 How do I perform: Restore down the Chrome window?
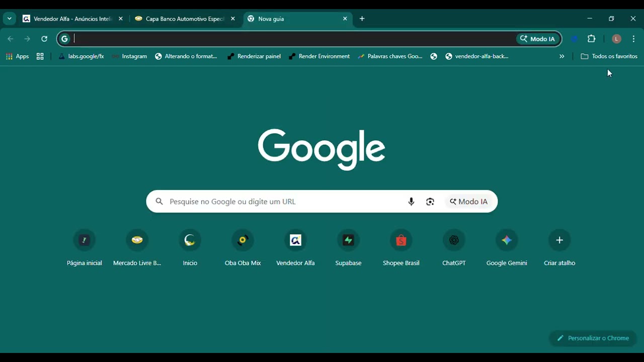tap(611, 19)
